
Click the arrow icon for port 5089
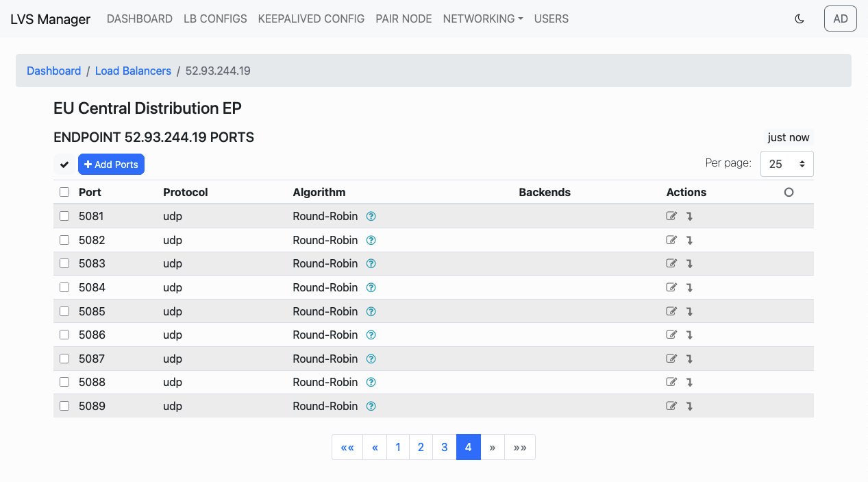(x=689, y=406)
